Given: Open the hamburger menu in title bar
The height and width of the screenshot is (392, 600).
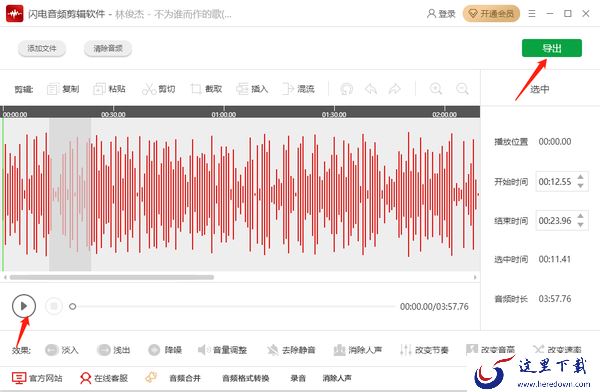Looking at the screenshot, I should [532, 14].
